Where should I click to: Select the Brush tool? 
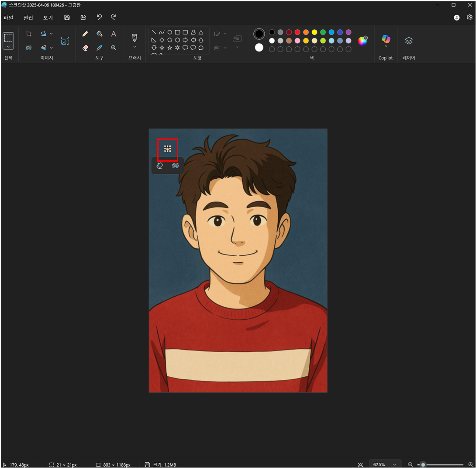click(135, 38)
